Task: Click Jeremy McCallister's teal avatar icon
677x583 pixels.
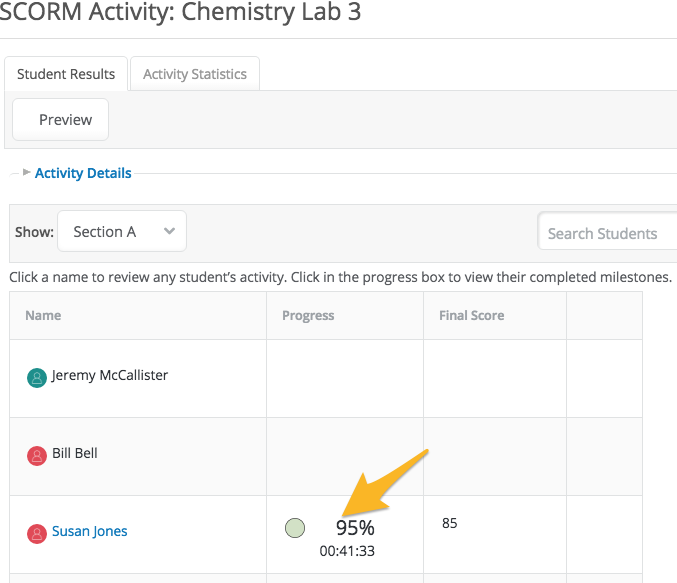Action: point(37,378)
